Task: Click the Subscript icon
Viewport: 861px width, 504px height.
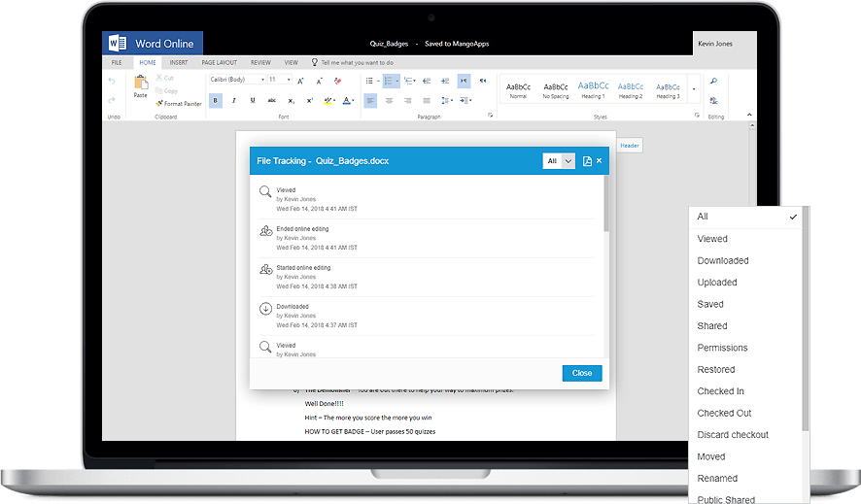Action: pos(291,100)
